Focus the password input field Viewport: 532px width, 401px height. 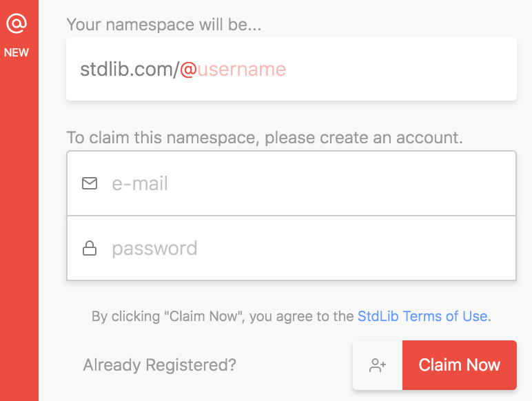[291, 248]
